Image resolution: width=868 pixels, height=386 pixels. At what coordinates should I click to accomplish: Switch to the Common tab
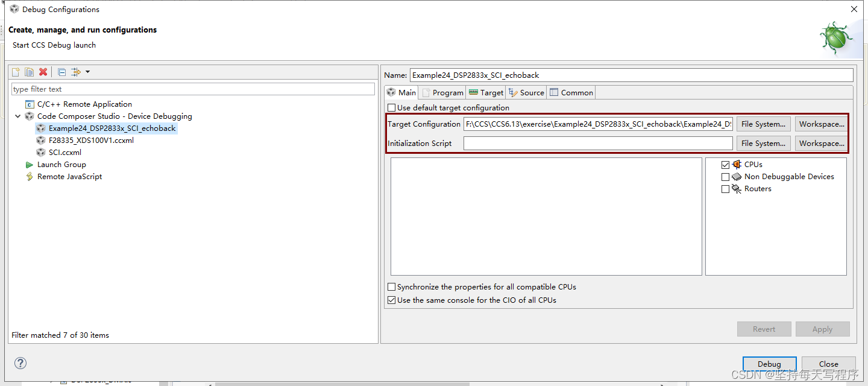click(571, 92)
